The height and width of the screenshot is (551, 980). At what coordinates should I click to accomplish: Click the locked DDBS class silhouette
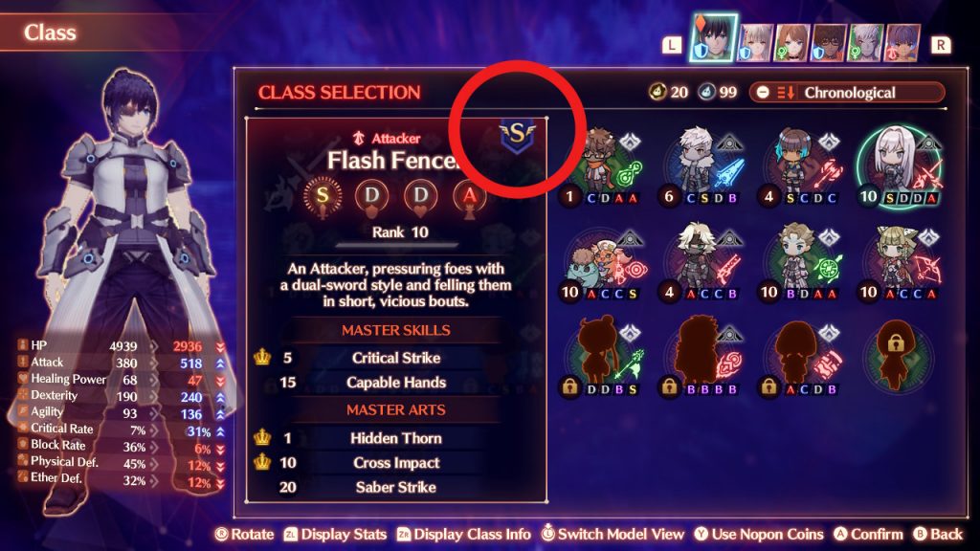(603, 358)
